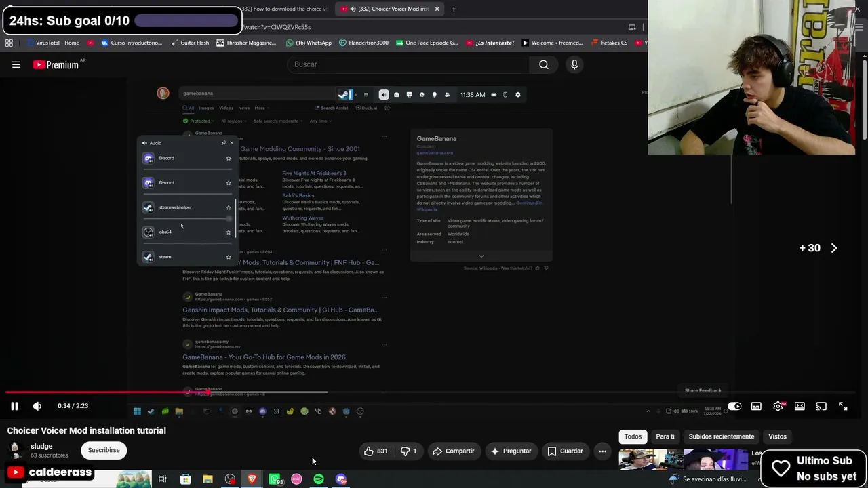
Task: Switch to Brave browser taskbar icon
Action: coord(252,479)
